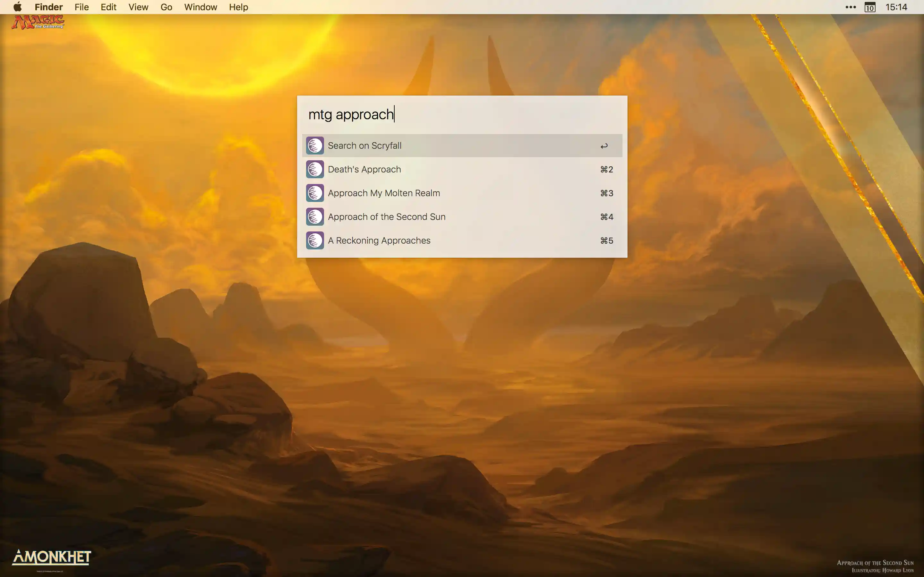Click the Scryfall icon beside Search on Scryfall
This screenshot has width=924, height=577.
pyautogui.click(x=315, y=146)
